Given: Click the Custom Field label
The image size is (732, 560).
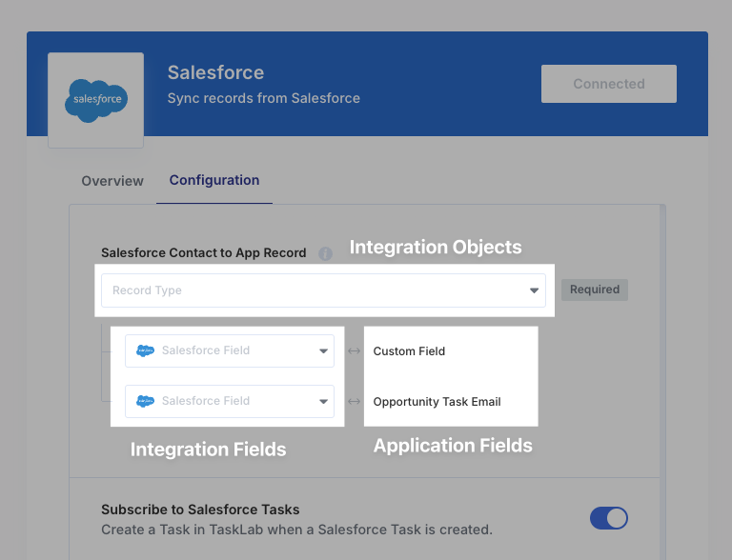Looking at the screenshot, I should tap(409, 350).
